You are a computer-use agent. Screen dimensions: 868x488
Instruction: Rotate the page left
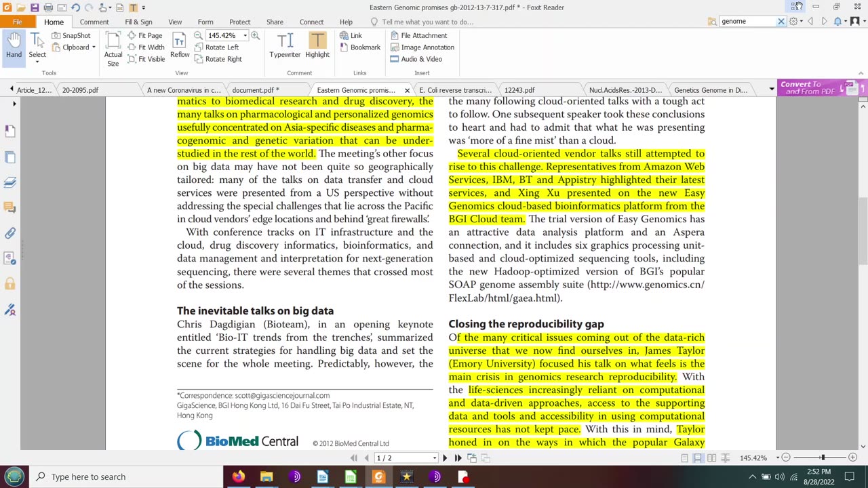pos(216,47)
